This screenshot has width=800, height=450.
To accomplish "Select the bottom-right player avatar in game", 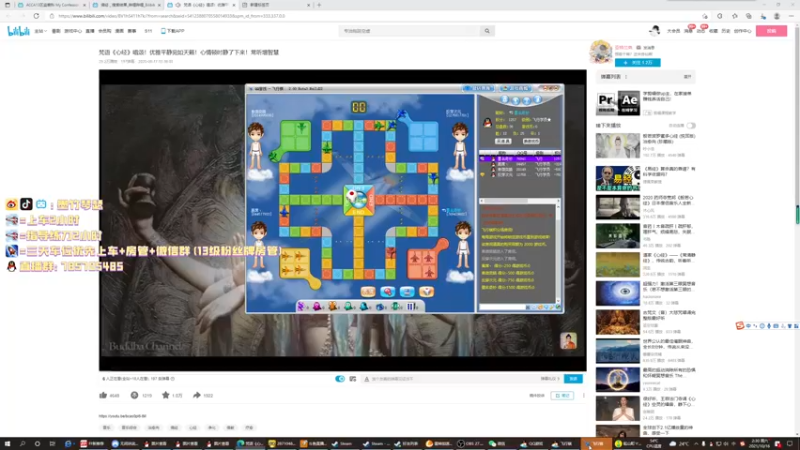I will [463, 245].
